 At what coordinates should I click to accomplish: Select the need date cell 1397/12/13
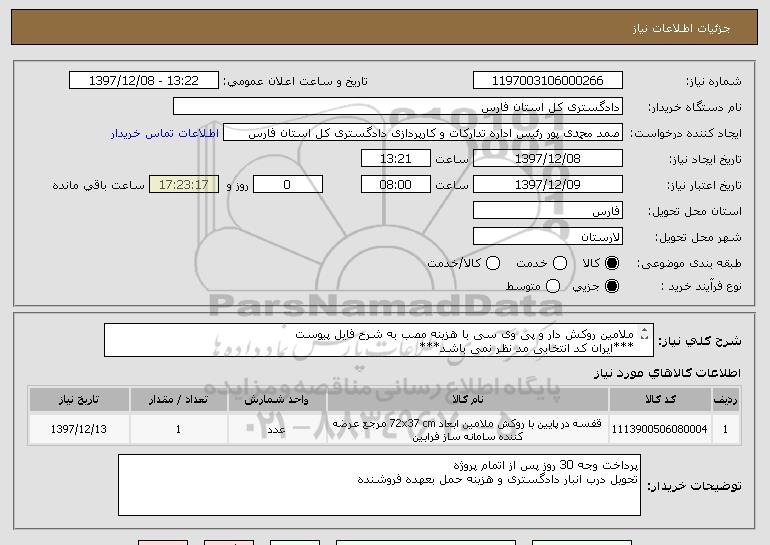coord(79,429)
